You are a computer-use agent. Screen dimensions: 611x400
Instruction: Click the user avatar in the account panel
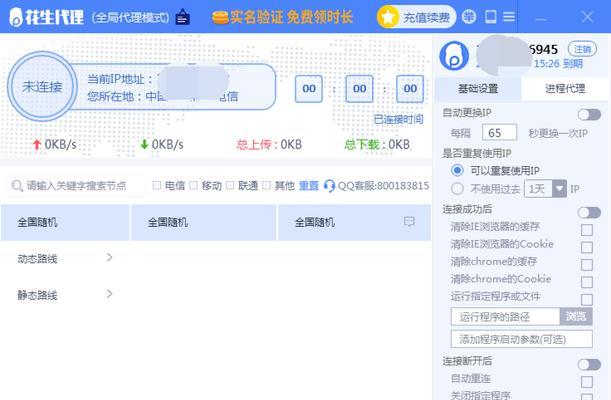click(x=454, y=56)
